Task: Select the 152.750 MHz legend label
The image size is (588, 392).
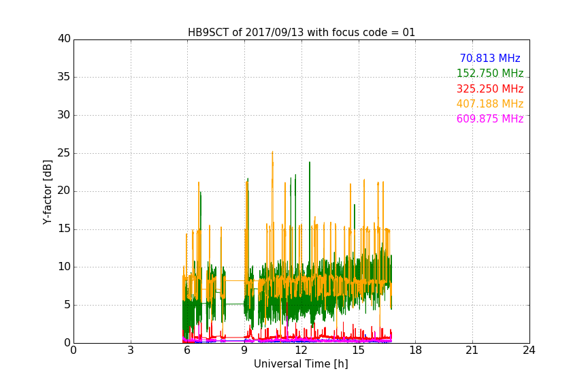Action: point(490,73)
